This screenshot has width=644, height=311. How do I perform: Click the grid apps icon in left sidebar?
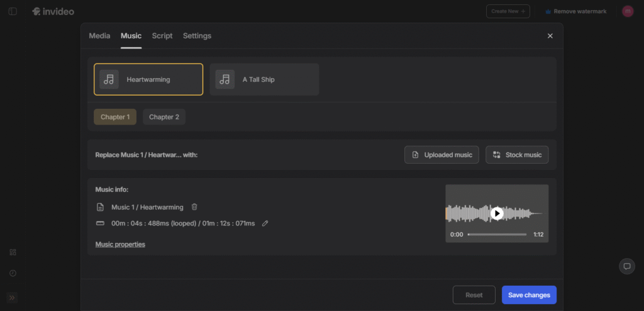coord(13,252)
